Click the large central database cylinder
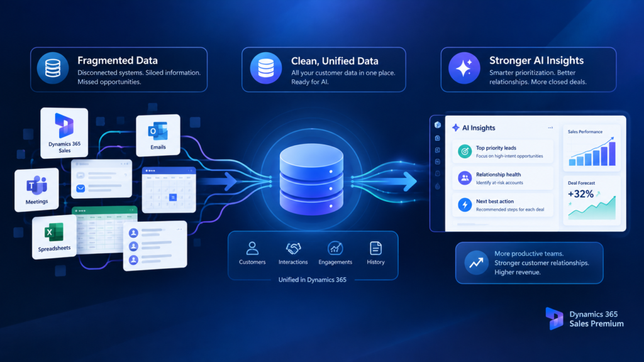644x362 pixels. click(311, 179)
